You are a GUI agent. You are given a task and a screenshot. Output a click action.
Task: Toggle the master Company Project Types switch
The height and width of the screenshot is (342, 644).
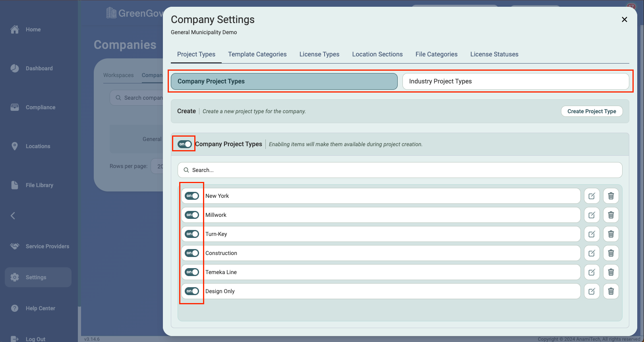point(185,144)
